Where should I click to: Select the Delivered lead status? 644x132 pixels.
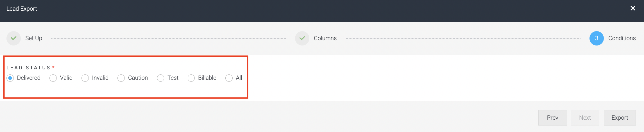(10, 78)
